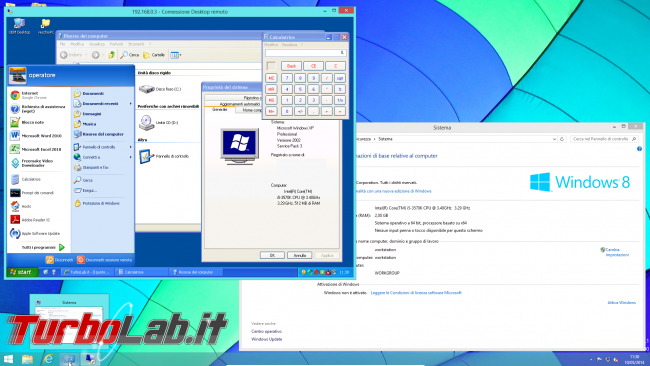
Task: Click the Cerca nel Pannello di controllo field
Action: tap(604, 139)
